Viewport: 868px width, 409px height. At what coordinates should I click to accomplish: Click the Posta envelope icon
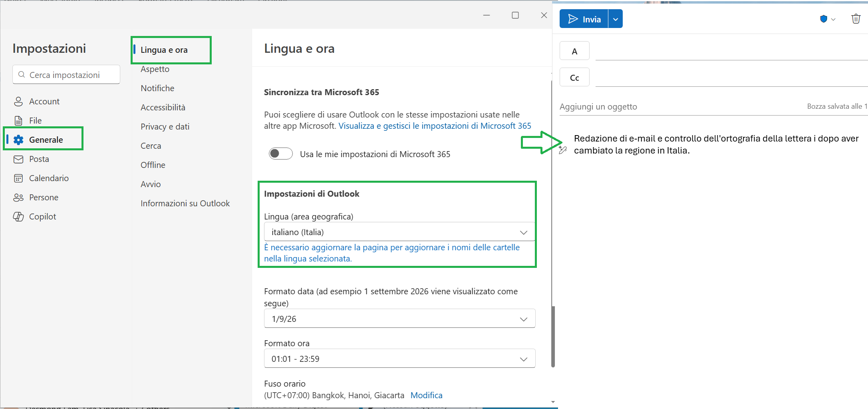point(18,159)
